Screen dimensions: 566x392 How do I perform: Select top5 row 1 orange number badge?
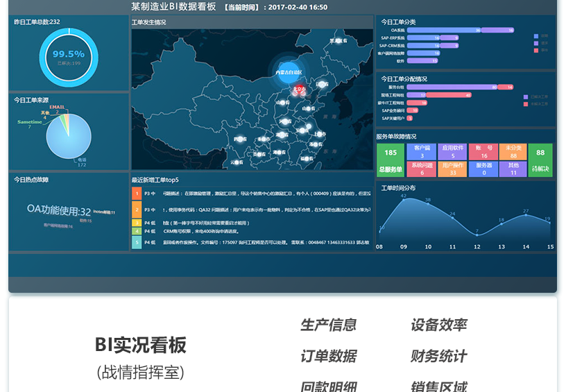point(137,194)
